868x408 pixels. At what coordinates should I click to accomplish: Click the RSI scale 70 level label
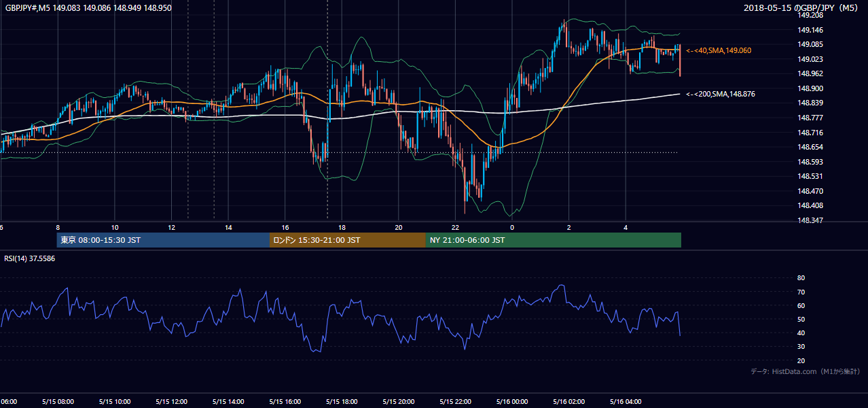801,292
